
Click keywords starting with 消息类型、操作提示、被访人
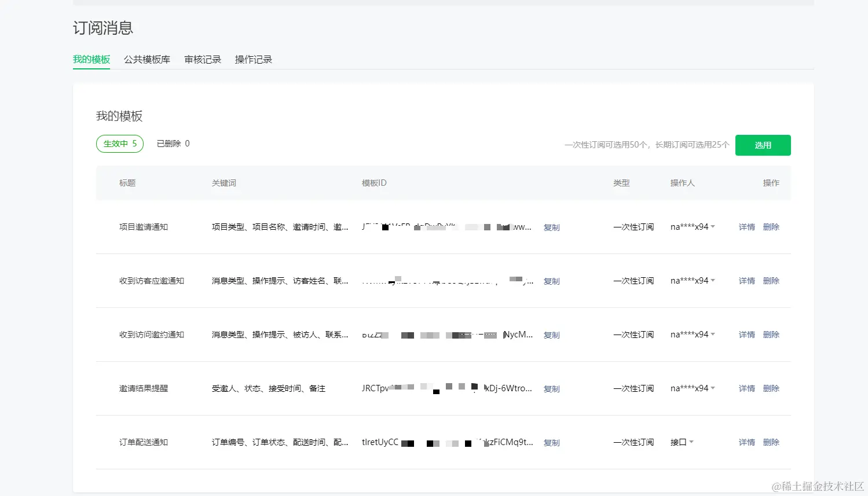click(280, 335)
